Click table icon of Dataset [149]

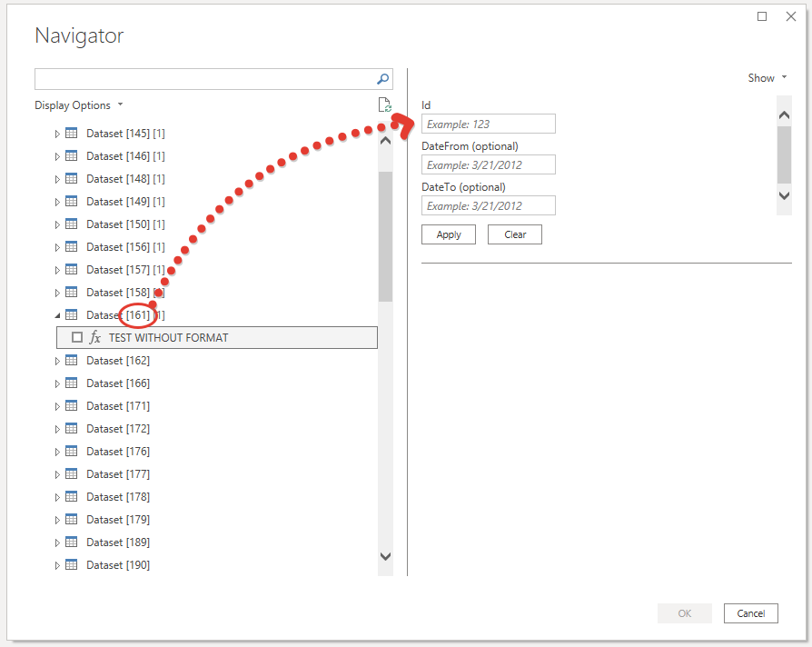click(x=72, y=202)
